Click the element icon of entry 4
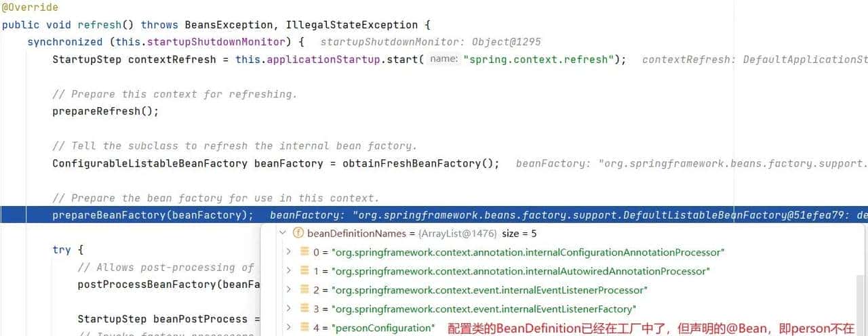 pos(305,328)
